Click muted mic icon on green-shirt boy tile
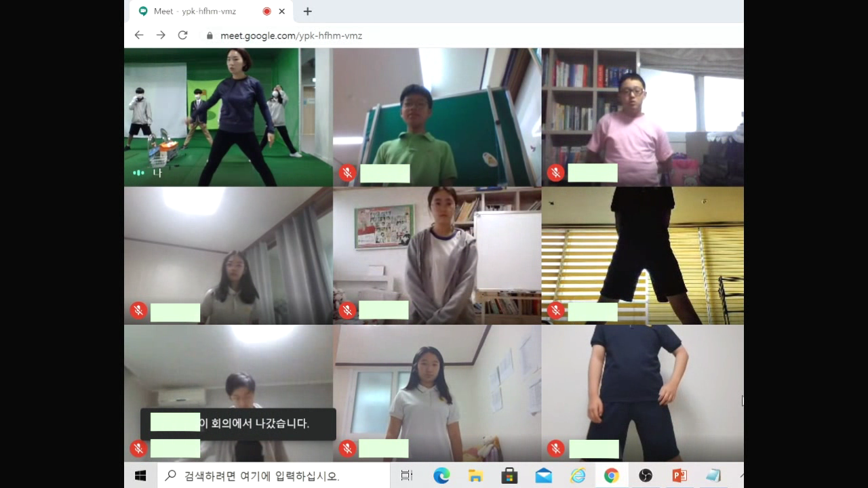The image size is (868, 488). (347, 173)
